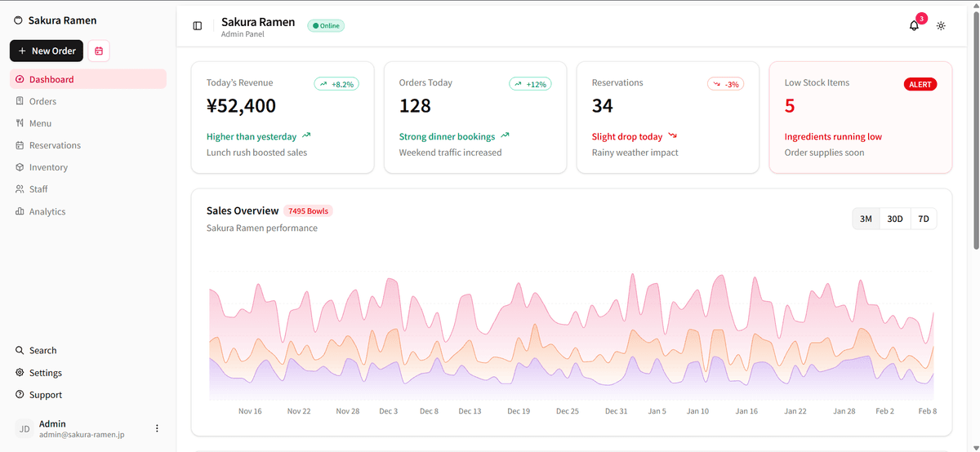Toggle the light/dark theme sun icon

click(x=941, y=26)
